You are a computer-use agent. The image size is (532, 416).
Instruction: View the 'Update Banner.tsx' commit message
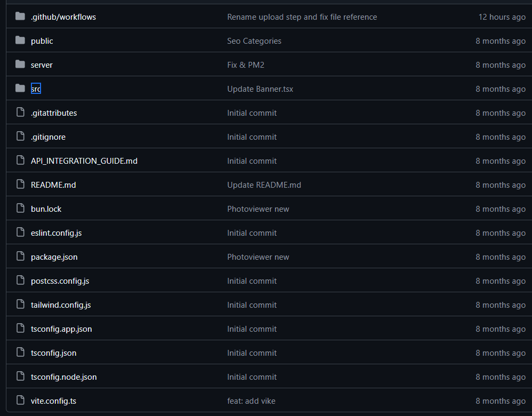click(260, 89)
